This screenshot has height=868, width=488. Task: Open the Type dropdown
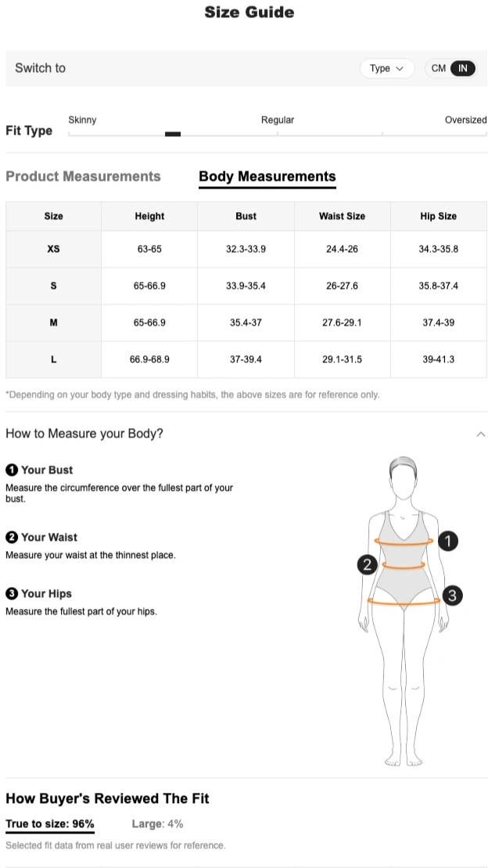click(386, 69)
